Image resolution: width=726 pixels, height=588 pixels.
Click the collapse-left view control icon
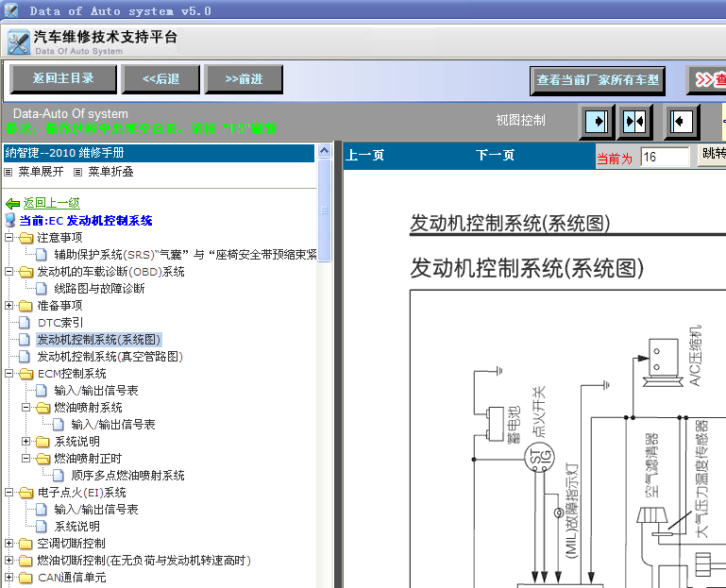682,122
